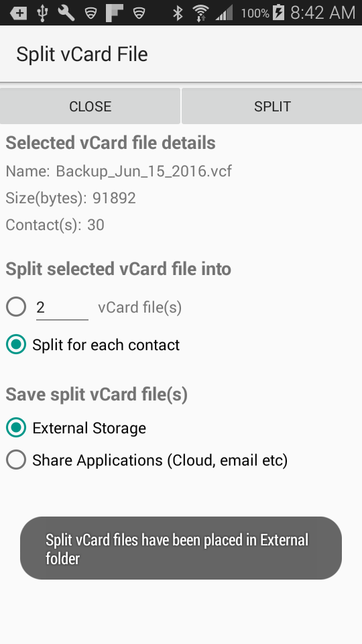The height and width of the screenshot is (644, 362).
Task: Tap the cellular signal strength icon
Action: coord(224,13)
